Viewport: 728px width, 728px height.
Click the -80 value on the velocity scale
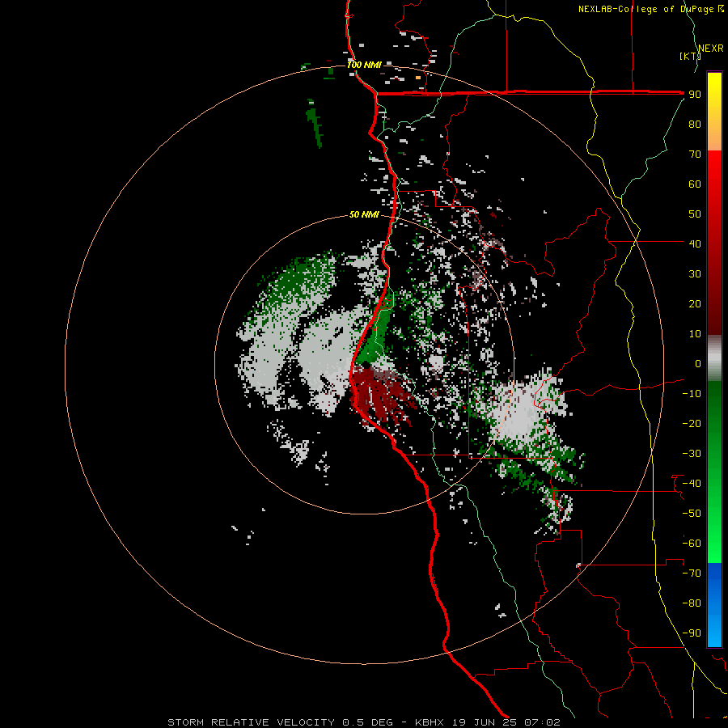[x=692, y=603]
